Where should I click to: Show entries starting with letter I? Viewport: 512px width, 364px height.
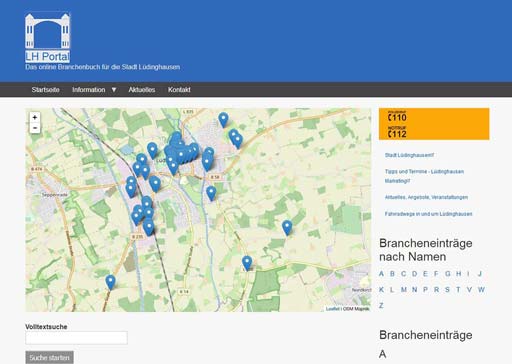pos(468,274)
